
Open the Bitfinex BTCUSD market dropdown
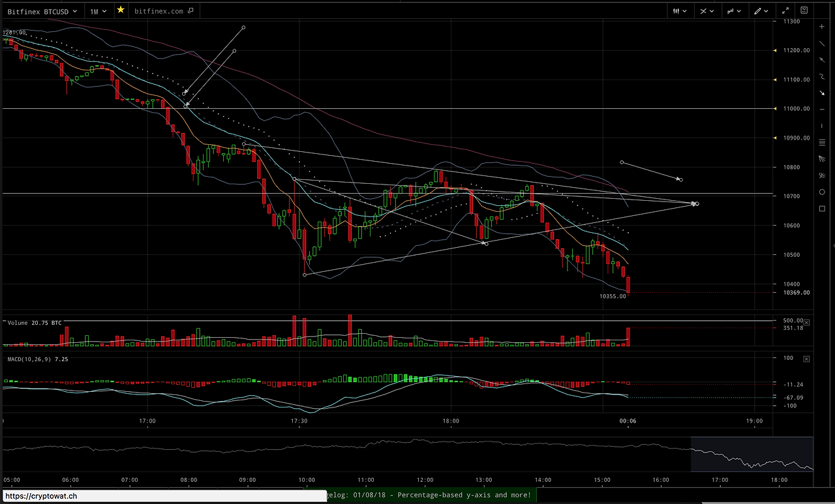[42, 11]
